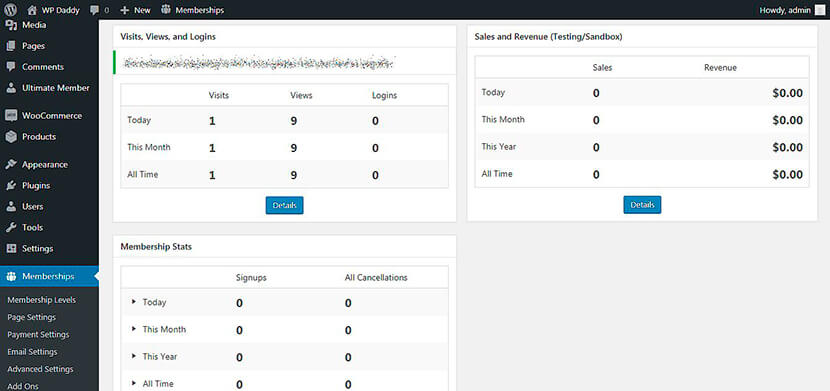Image resolution: width=830 pixels, height=391 pixels.
Task: Click the Appearance brush icon in the sidebar
Action: [x=11, y=165]
